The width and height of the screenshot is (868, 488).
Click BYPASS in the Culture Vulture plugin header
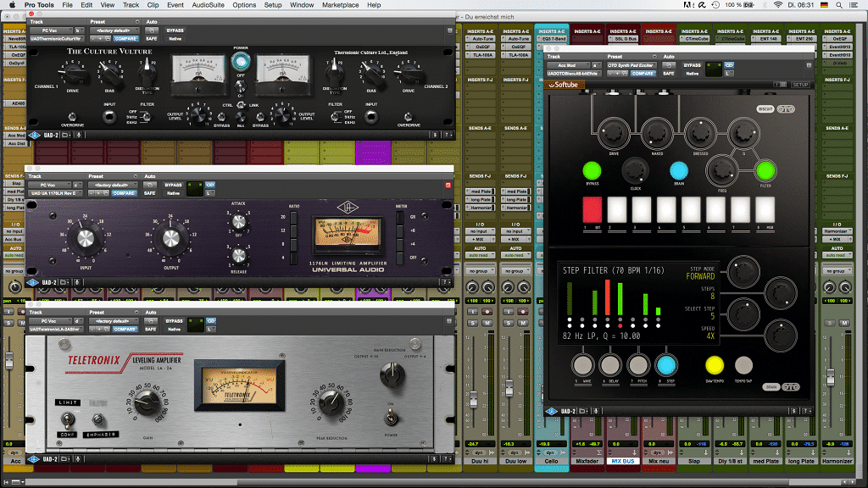[175, 30]
